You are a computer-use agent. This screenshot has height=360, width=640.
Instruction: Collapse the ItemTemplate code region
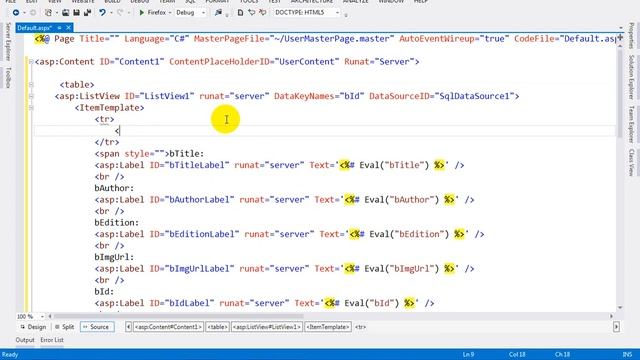[31, 108]
